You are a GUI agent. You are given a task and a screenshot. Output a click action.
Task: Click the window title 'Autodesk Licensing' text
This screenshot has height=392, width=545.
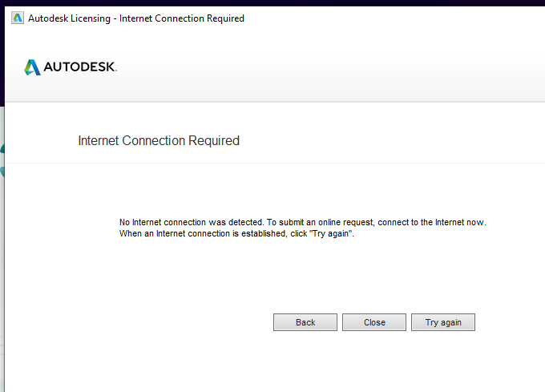pyautogui.click(x=71, y=18)
